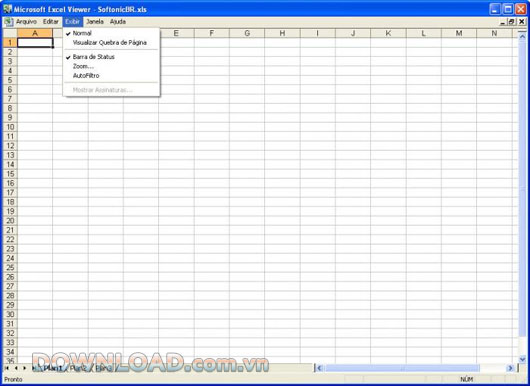
Task: Click the NÚM status bar indicator
Action: pyautogui.click(x=466, y=379)
